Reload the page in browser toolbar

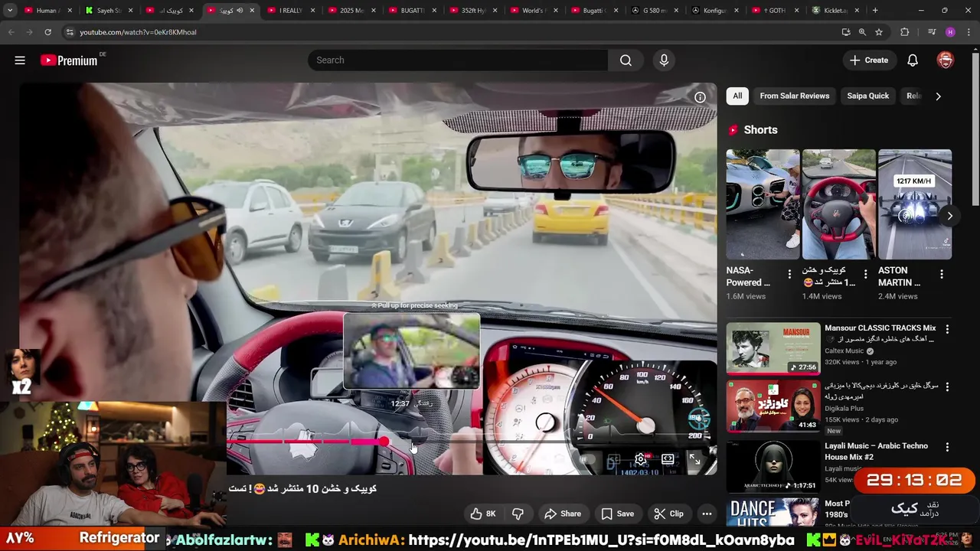pos(47,32)
